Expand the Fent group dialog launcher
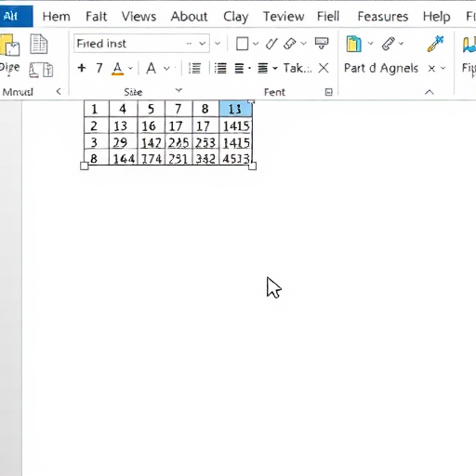 tap(329, 92)
